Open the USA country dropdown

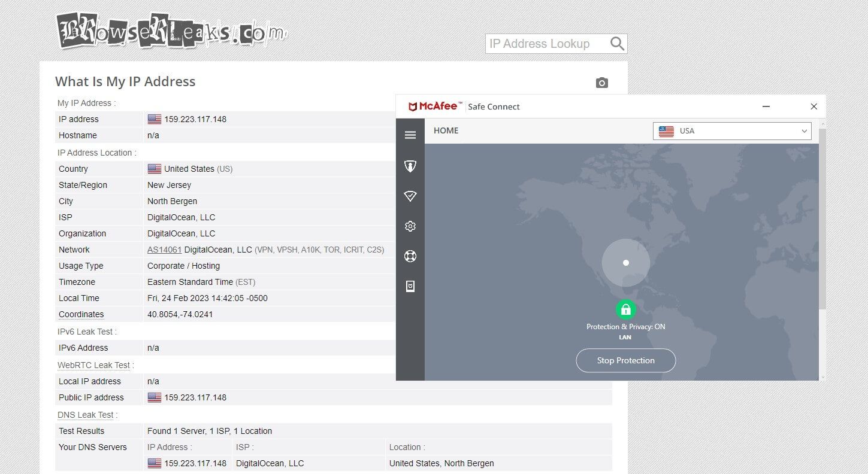tap(732, 131)
